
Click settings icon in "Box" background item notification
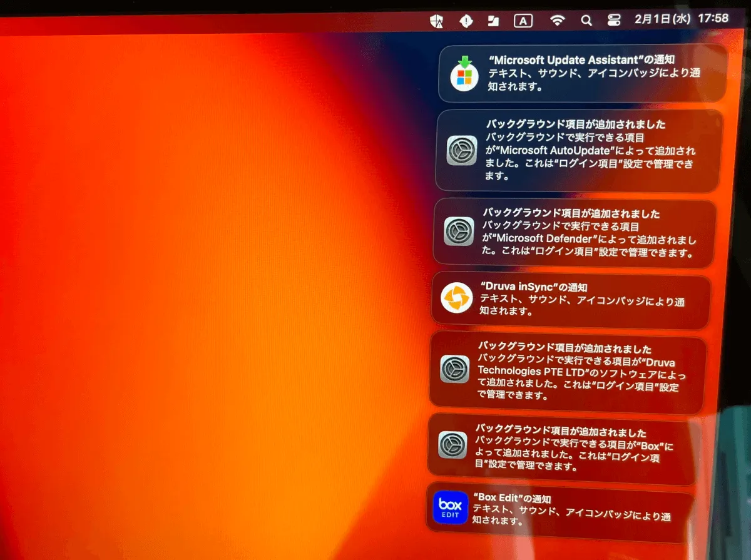click(x=452, y=445)
